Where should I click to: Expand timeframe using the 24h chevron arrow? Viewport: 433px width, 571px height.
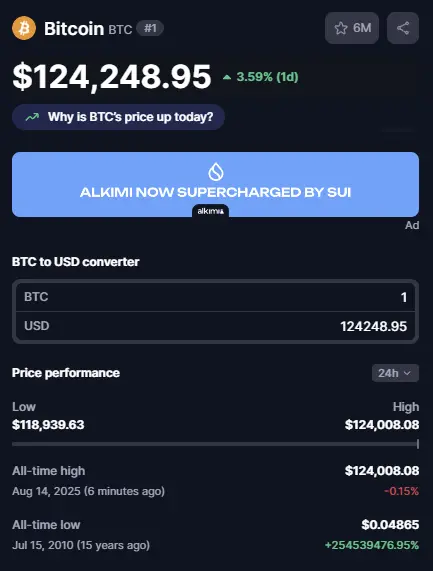[x=408, y=373]
